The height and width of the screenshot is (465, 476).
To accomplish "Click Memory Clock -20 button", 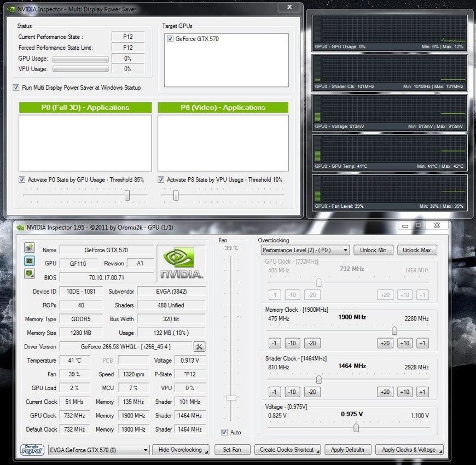I will click(x=312, y=344).
